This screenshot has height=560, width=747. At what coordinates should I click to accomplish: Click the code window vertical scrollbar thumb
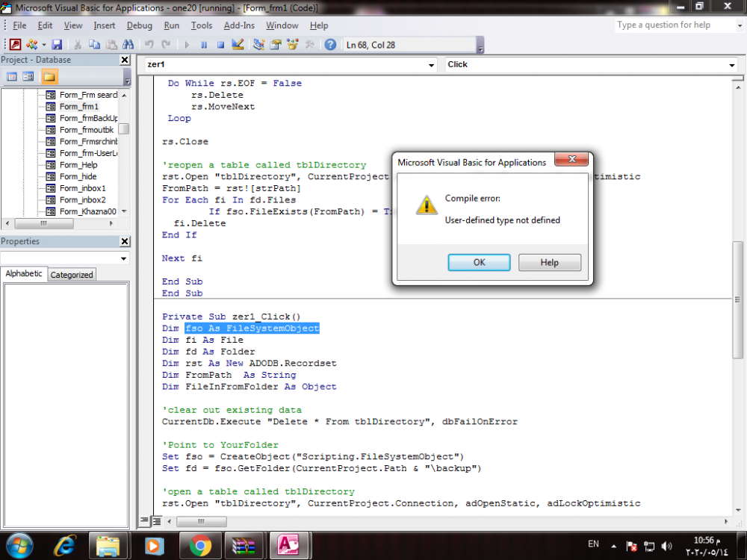point(737,299)
